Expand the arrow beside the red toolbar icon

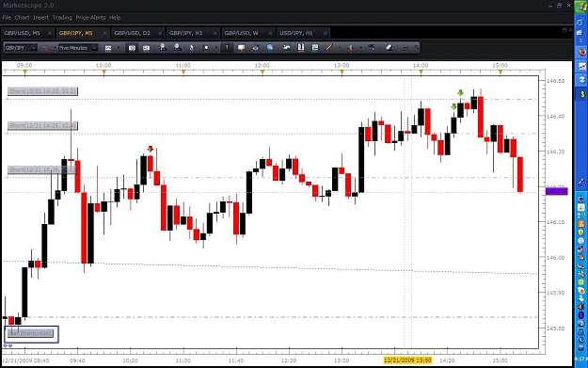tap(56, 48)
